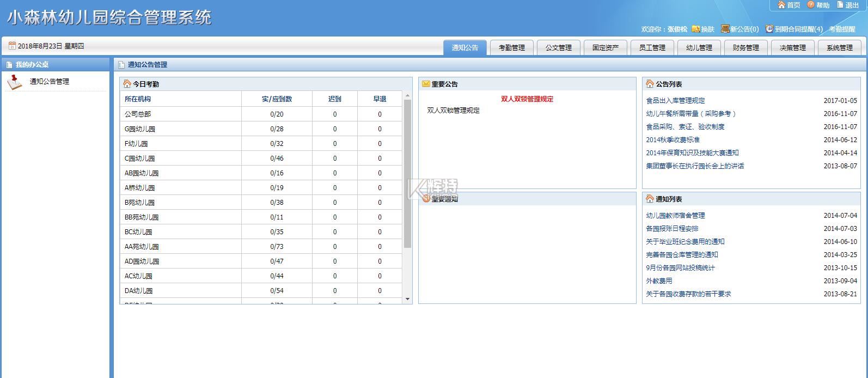Click the 到期合同提醒 clock icon
The width and height of the screenshot is (868, 378).
click(x=769, y=29)
